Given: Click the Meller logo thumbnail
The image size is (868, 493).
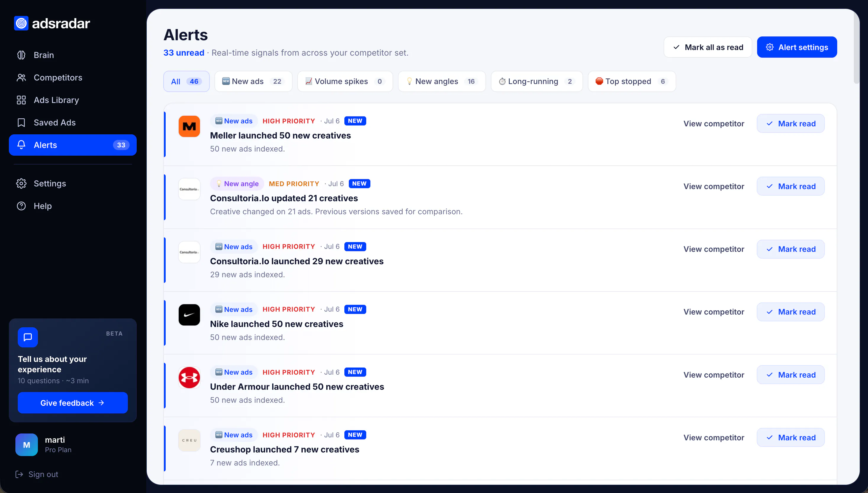Looking at the screenshot, I should [x=189, y=126].
